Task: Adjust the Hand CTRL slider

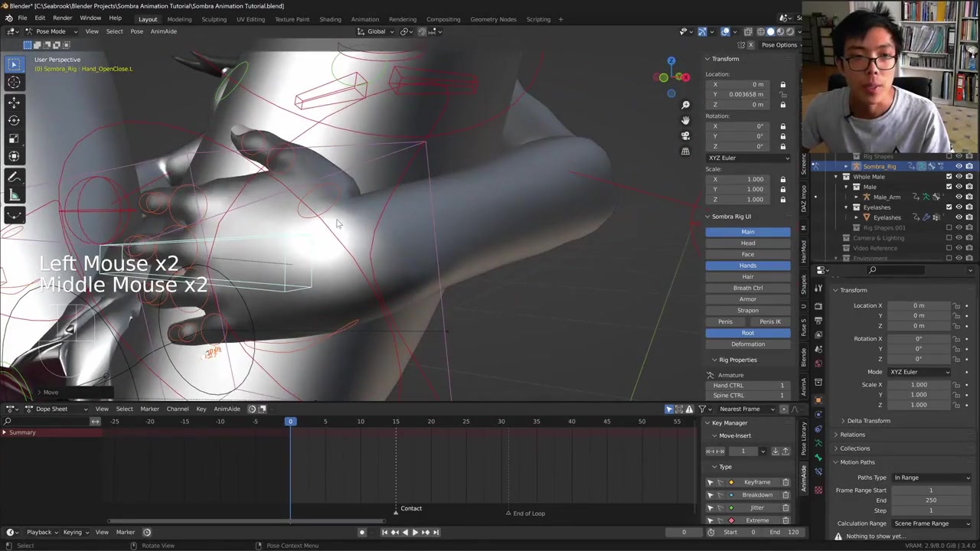Action: [748, 385]
